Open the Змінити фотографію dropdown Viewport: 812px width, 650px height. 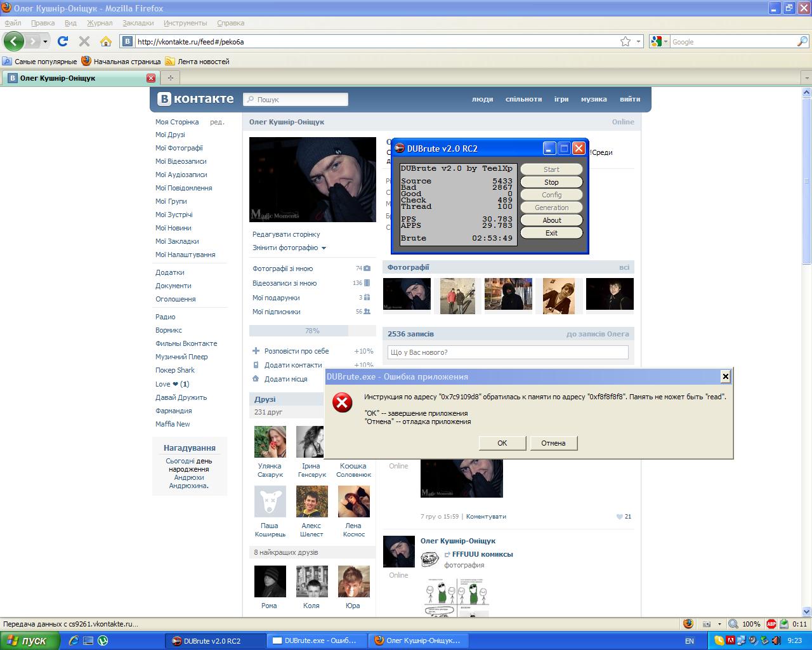289,248
